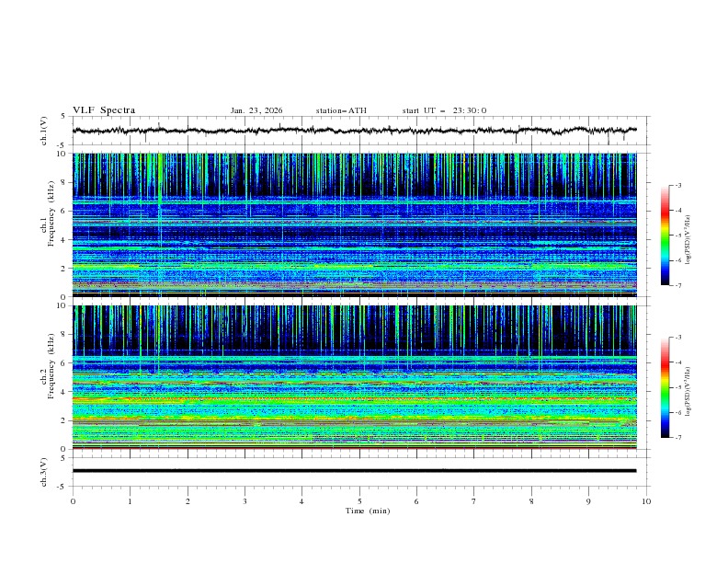The image size is (728, 563).
Task: Click the Time (min) axis label
Action: pyautogui.click(x=369, y=511)
